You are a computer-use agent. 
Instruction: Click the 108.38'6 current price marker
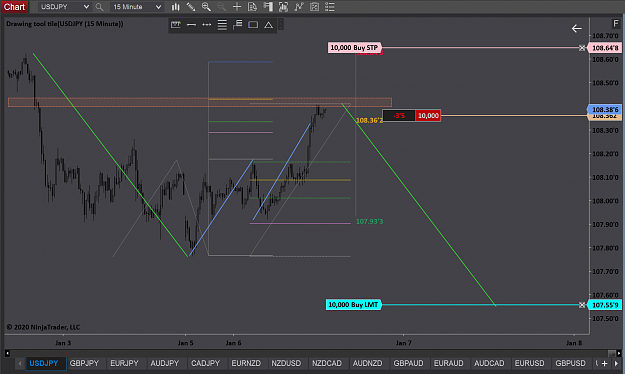[605, 109]
